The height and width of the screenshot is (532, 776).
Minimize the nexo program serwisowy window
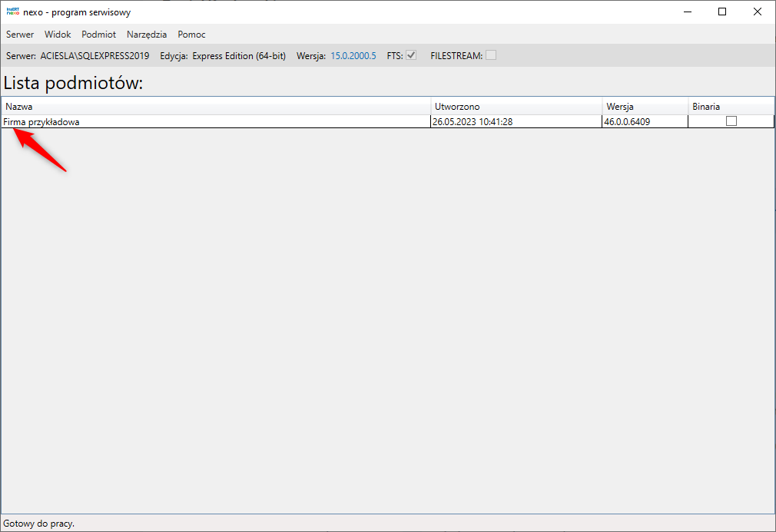(x=688, y=12)
